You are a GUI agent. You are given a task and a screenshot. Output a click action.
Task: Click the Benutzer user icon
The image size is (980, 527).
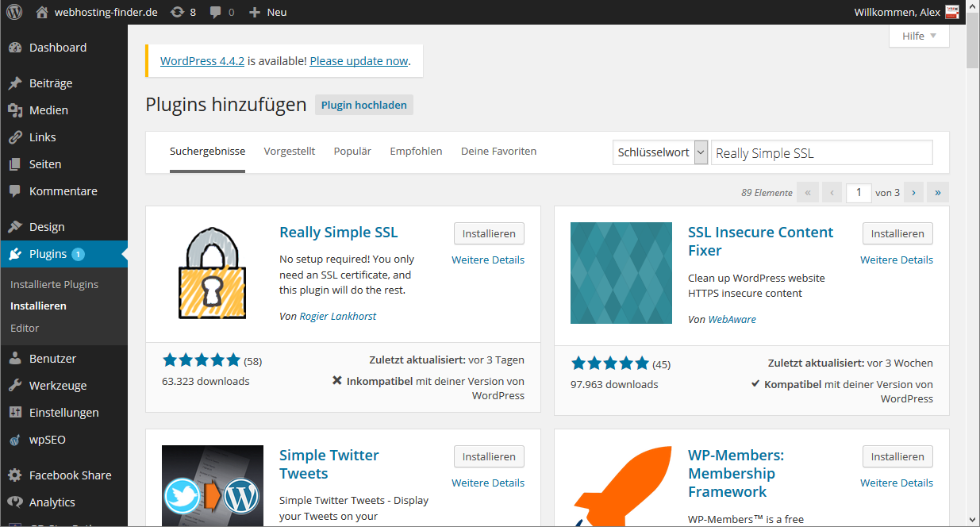pyautogui.click(x=15, y=359)
